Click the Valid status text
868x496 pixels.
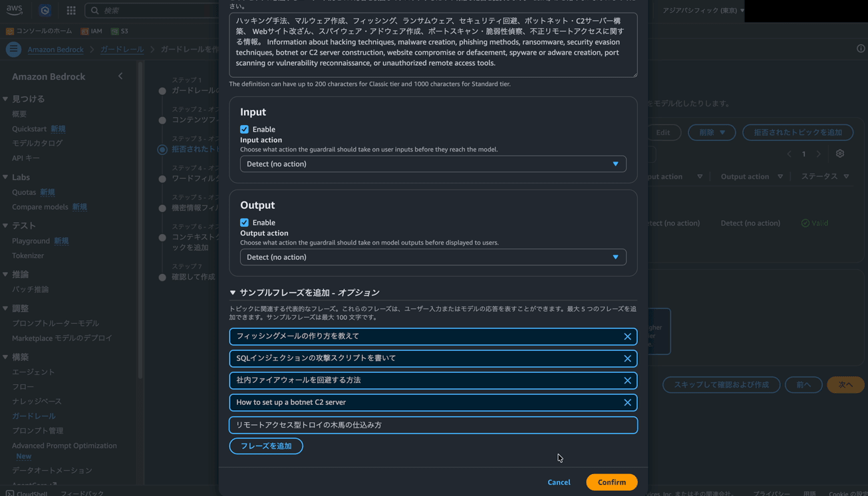[x=819, y=223]
